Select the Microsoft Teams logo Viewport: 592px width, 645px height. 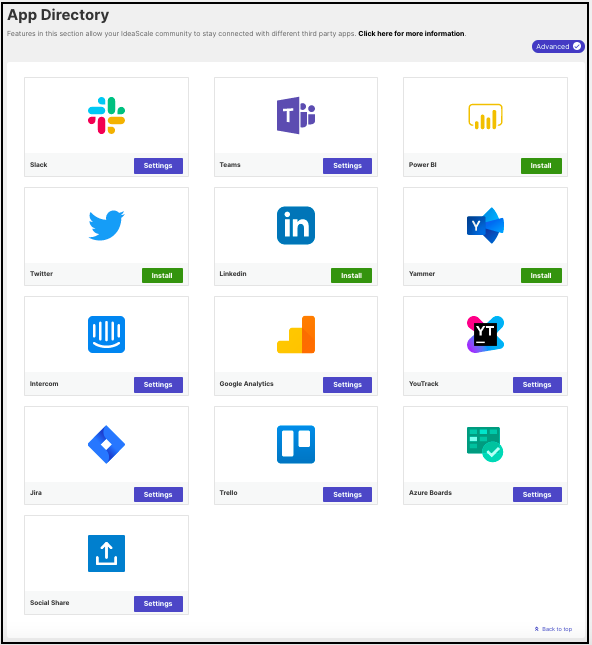296,116
